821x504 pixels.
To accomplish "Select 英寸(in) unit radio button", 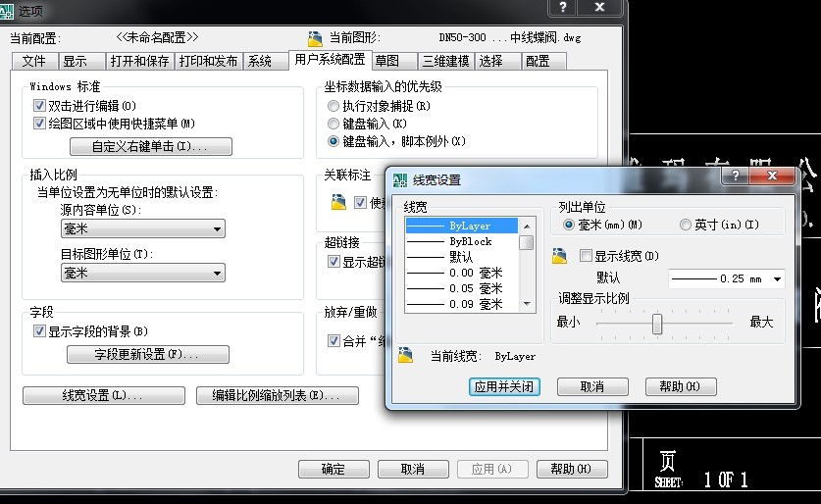I will [x=685, y=225].
